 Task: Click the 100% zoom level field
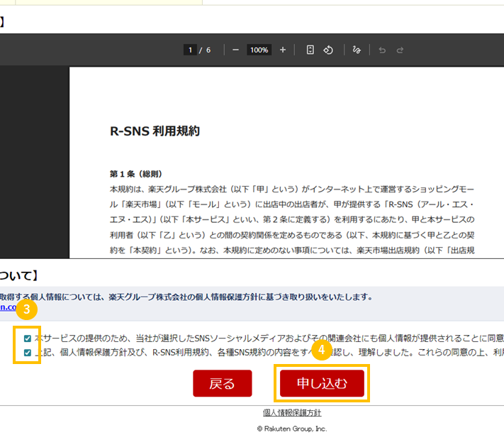(259, 50)
